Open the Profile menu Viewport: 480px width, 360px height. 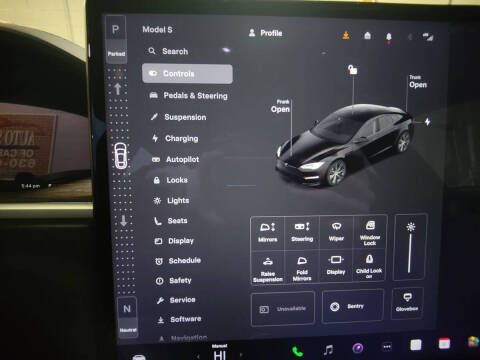click(x=266, y=33)
